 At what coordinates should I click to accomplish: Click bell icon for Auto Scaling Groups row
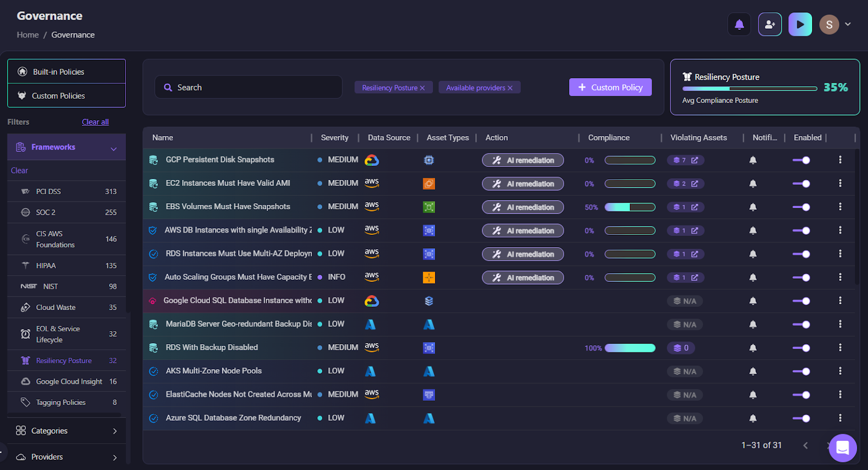(753, 278)
